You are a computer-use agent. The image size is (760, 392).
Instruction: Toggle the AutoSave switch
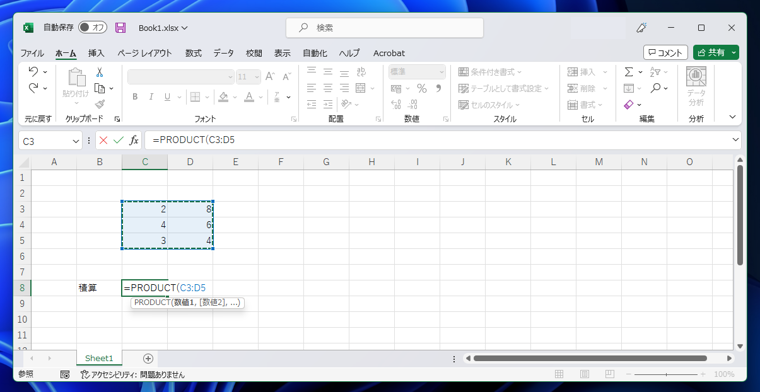(x=93, y=28)
